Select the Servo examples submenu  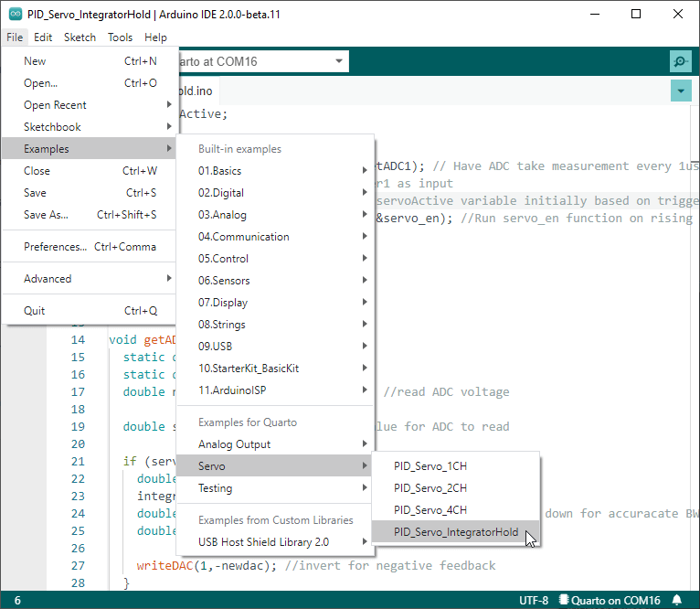click(275, 465)
